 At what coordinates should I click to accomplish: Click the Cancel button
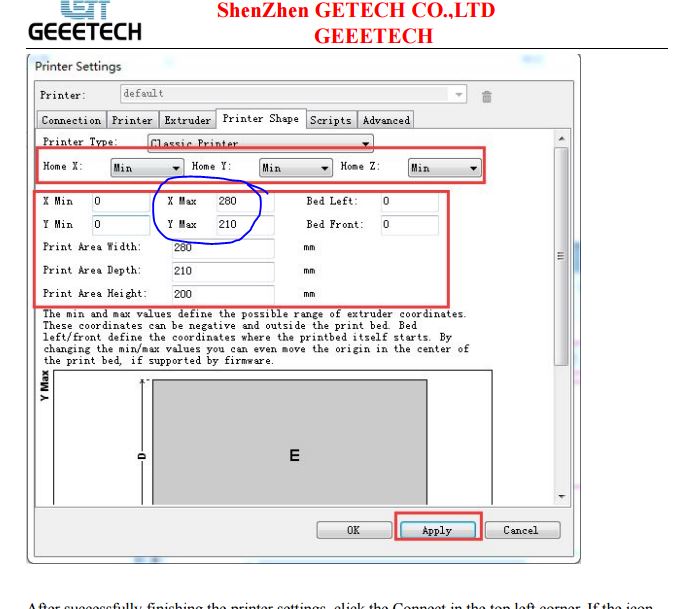pos(522,530)
